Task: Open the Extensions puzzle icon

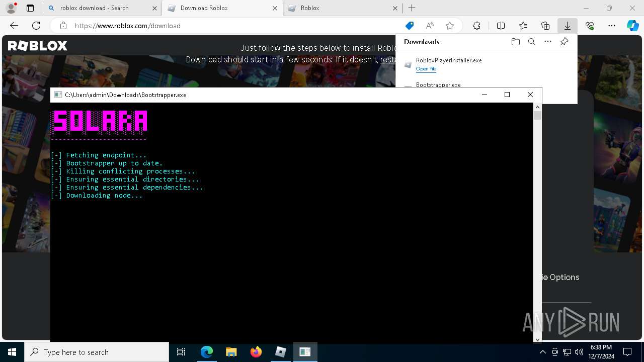Action: [476, 26]
